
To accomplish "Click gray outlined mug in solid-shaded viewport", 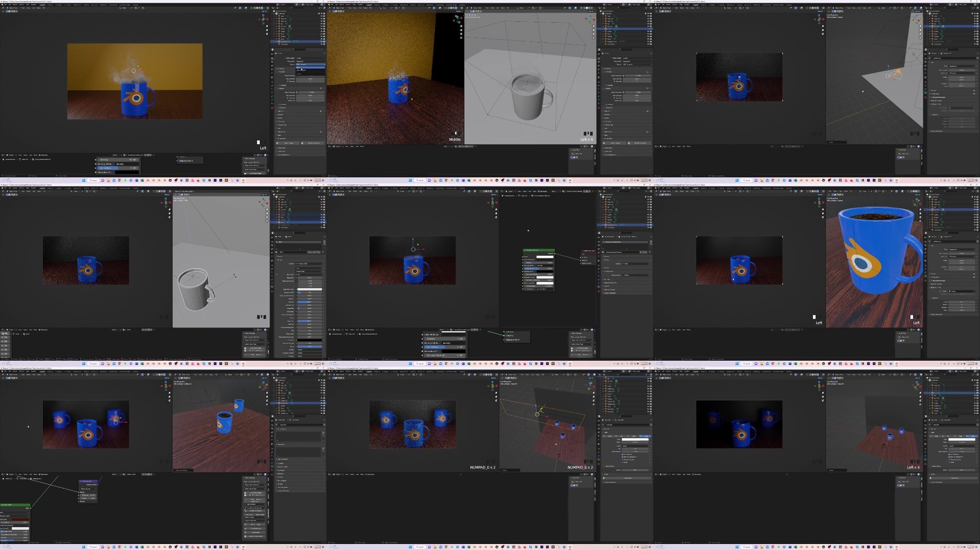I will coord(195,289).
